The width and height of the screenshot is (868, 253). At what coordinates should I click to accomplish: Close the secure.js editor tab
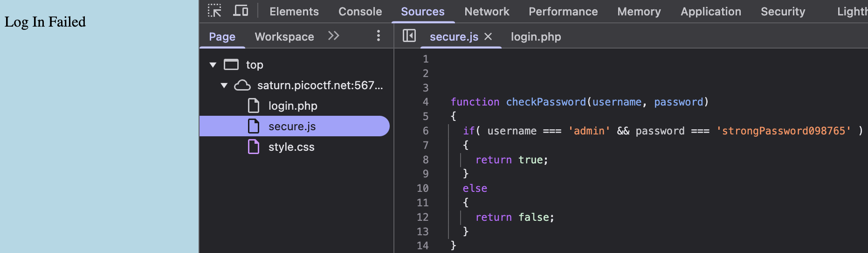(488, 36)
